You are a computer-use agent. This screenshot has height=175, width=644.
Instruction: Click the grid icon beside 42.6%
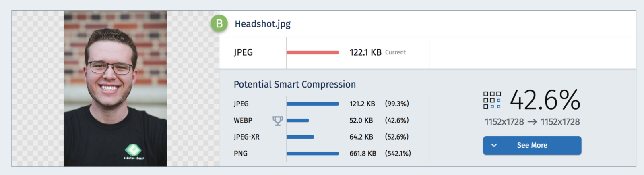pyautogui.click(x=492, y=100)
